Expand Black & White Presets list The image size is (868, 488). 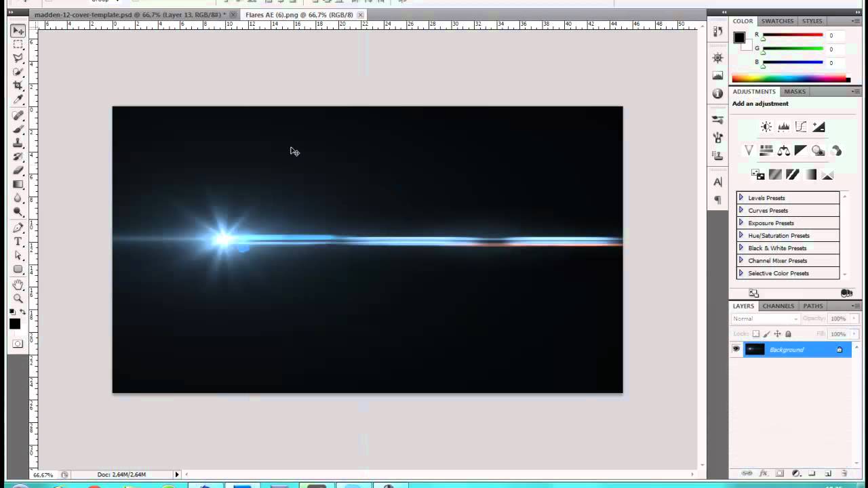741,248
